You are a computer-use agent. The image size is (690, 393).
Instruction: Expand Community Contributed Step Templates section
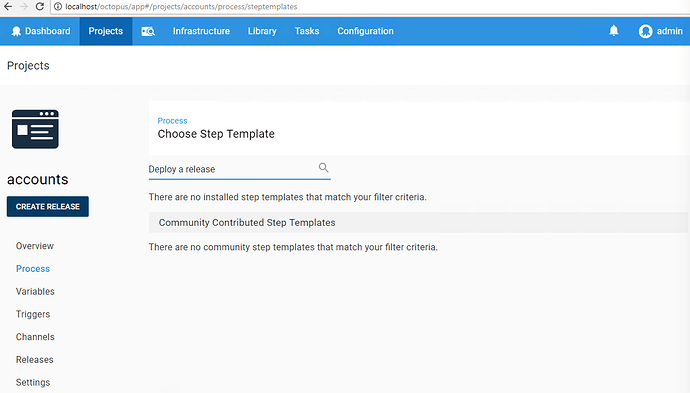pos(418,223)
